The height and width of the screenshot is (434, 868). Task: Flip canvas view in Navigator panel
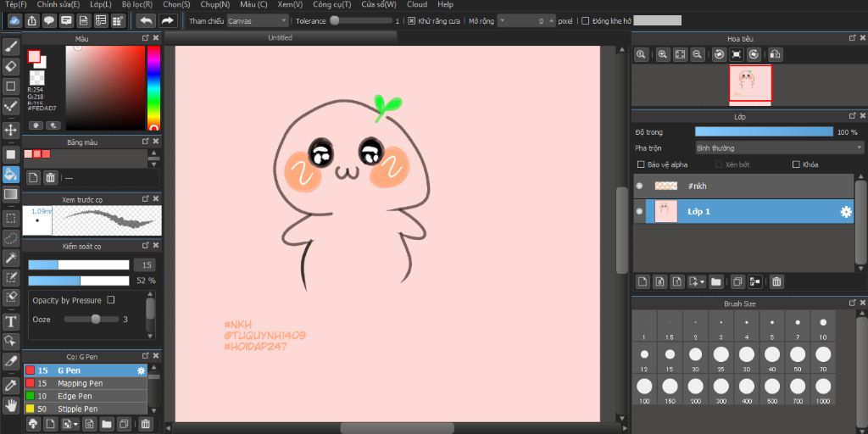tap(776, 54)
